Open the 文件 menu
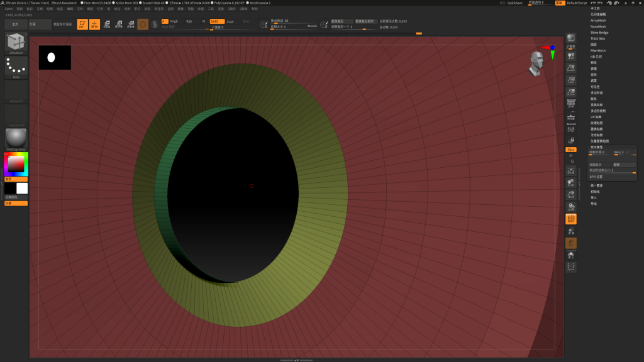Image resolution: width=644 pixels, height=362 pixels. click(x=80, y=9)
